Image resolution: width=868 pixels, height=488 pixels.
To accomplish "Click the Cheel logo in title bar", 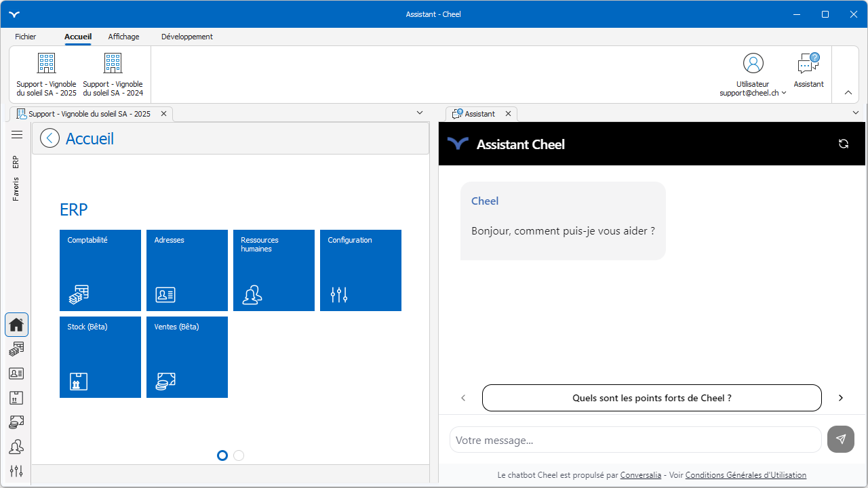I will [x=15, y=14].
